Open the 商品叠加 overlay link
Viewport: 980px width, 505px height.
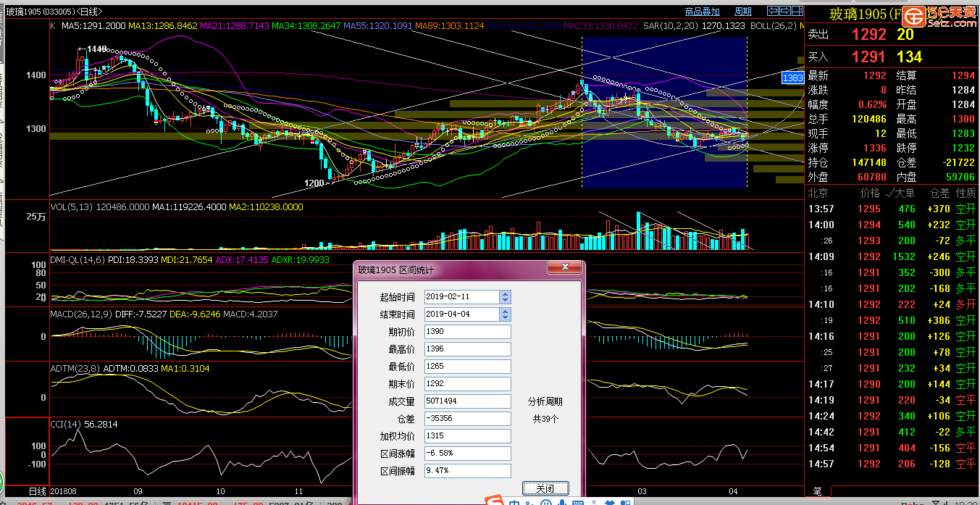pos(702,12)
